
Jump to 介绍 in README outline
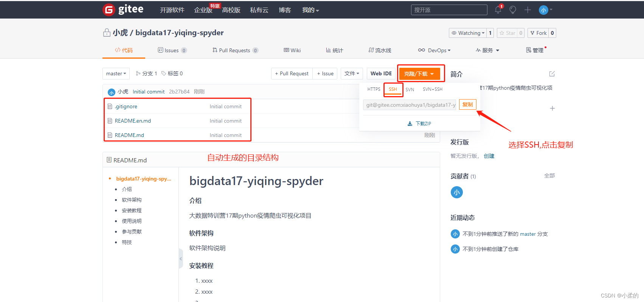127,189
